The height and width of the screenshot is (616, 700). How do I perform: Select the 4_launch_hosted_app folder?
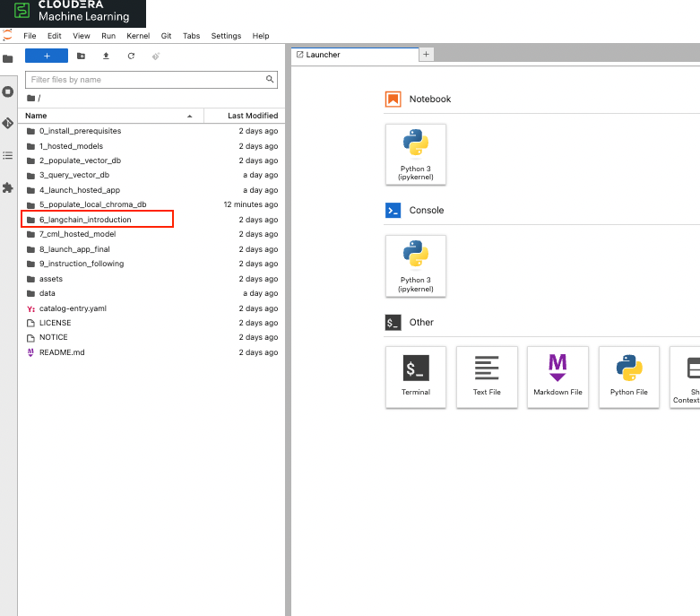(151, 190)
